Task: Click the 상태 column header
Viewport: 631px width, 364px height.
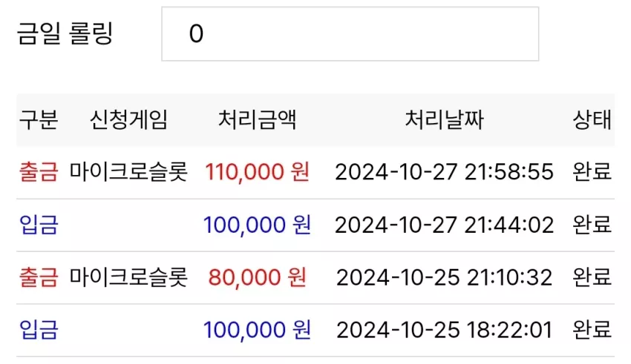Action: (x=592, y=119)
